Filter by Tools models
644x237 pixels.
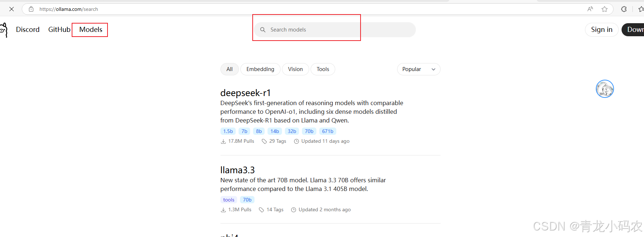point(323,69)
